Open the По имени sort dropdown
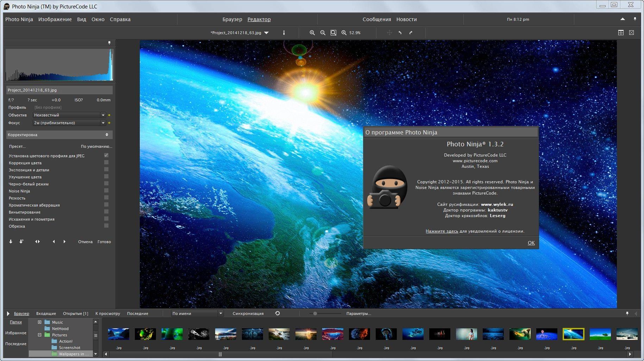Screen dimensions: 644x361 (x=198, y=313)
